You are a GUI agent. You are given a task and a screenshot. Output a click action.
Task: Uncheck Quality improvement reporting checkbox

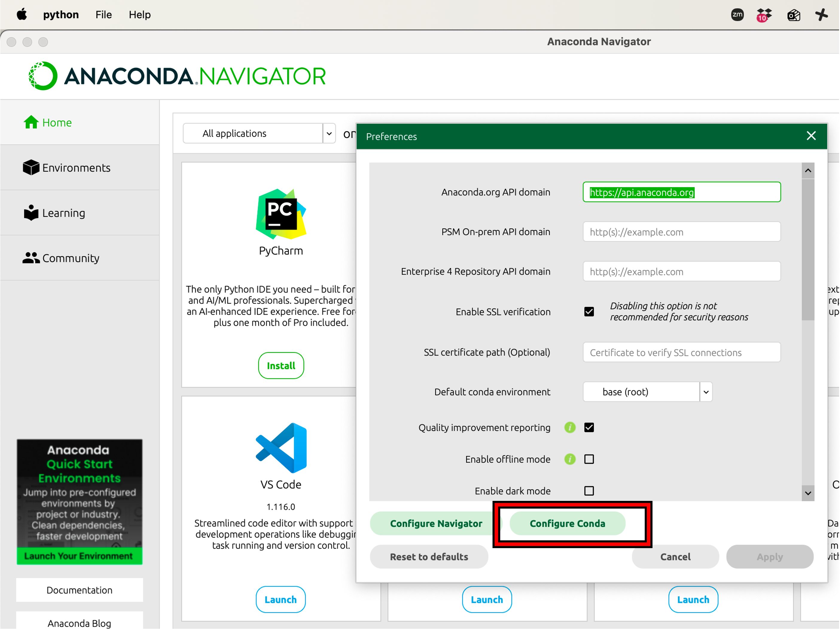pyautogui.click(x=589, y=428)
